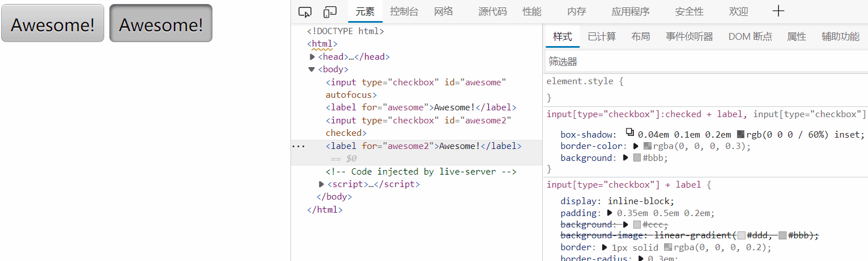Select label for awesome node
The image size is (868, 261).
click(421, 107)
